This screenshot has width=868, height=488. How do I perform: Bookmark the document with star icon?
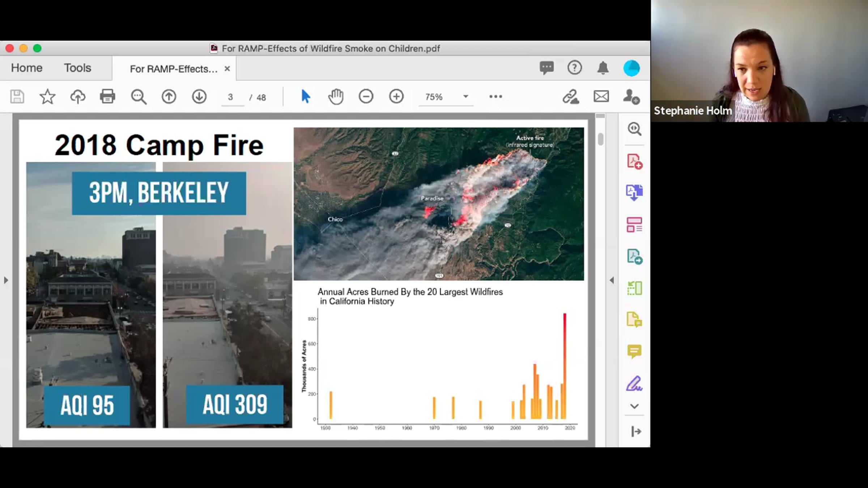(x=47, y=97)
